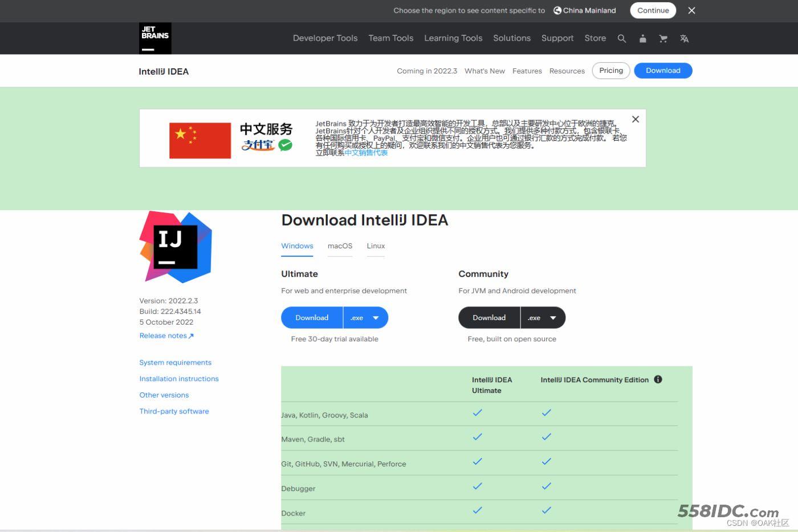Image resolution: width=798 pixels, height=532 pixels.
Task: Close the region selection bar
Action: pos(691,10)
